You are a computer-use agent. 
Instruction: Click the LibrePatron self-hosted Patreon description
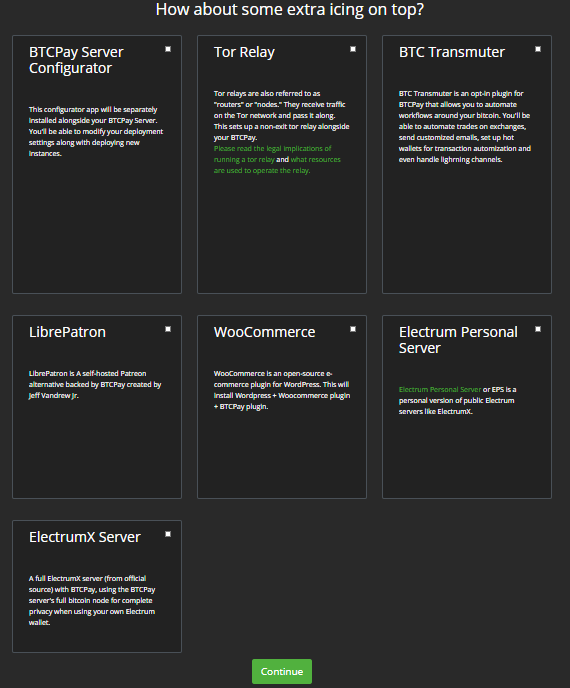[x=95, y=384]
